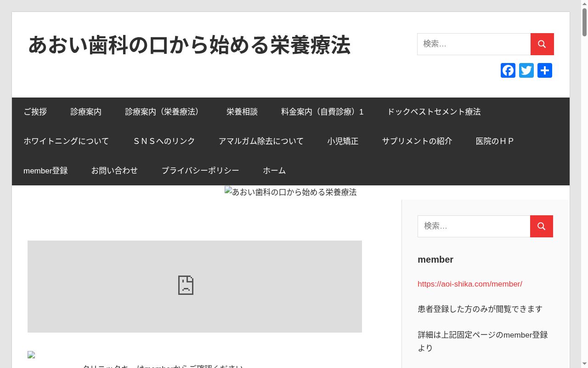Screen dimensions: 588x368
Task: Open the ご挨拶 menu item
Action: pyautogui.click(x=35, y=112)
